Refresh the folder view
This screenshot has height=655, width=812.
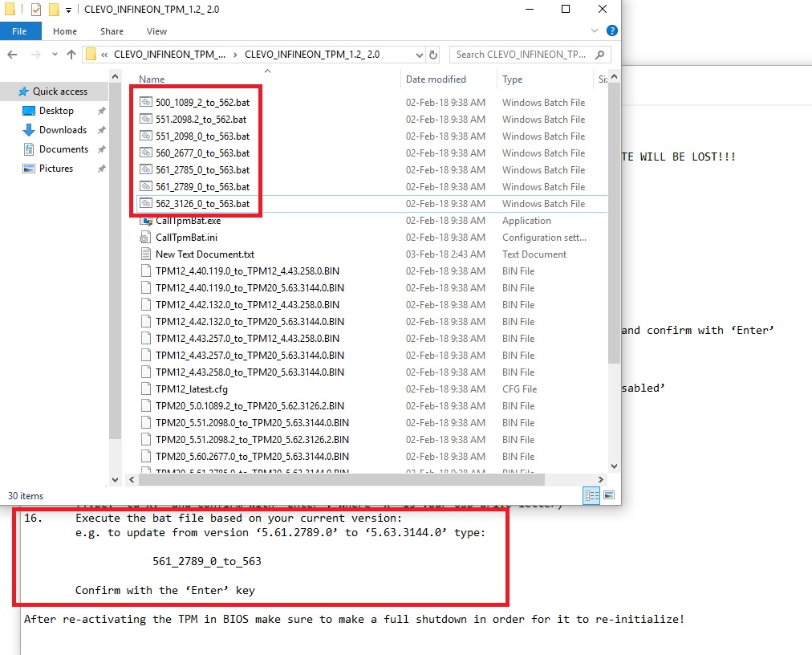(433, 55)
